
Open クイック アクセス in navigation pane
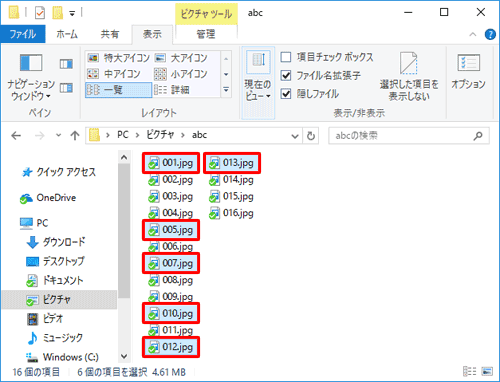tap(59, 172)
